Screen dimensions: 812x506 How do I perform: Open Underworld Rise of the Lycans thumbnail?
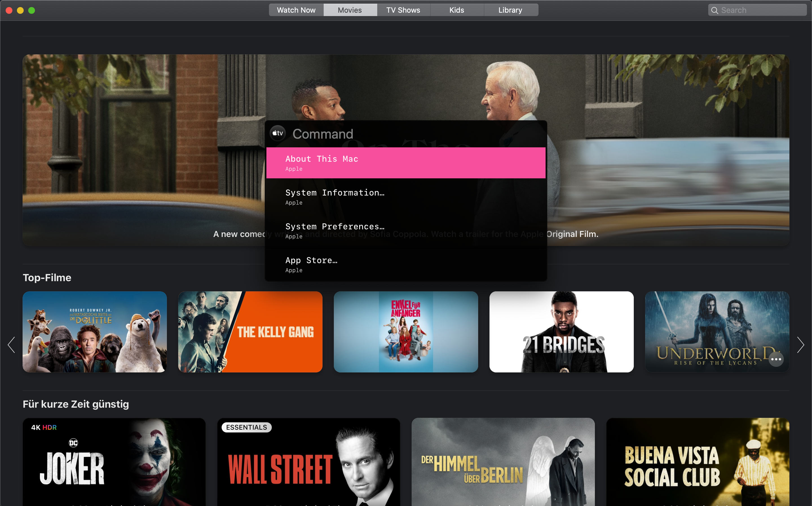click(717, 332)
